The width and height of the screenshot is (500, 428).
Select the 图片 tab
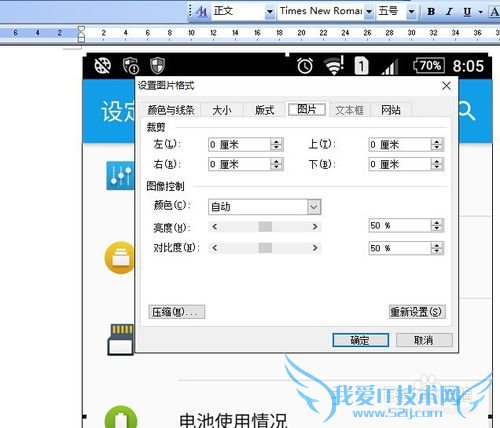point(307,109)
